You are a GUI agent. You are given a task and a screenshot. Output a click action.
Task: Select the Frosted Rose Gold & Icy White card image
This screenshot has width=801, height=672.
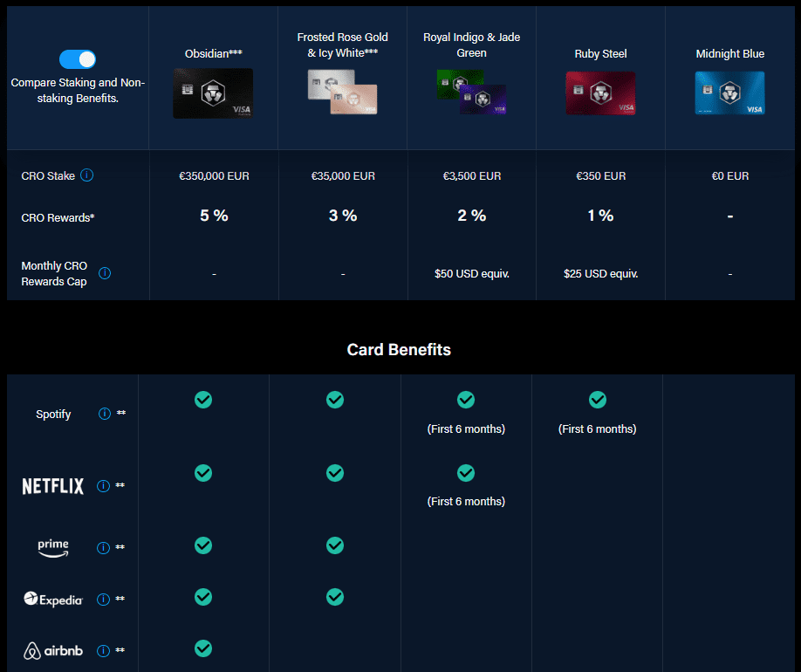tap(342, 92)
